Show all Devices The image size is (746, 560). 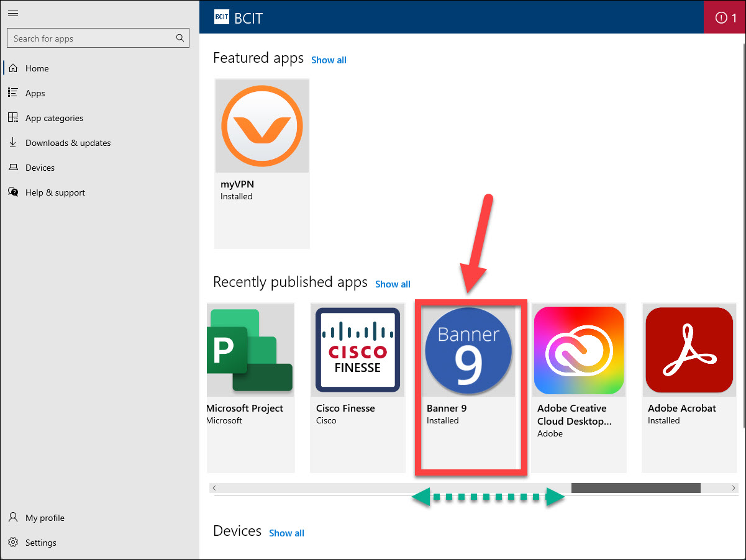tap(286, 533)
